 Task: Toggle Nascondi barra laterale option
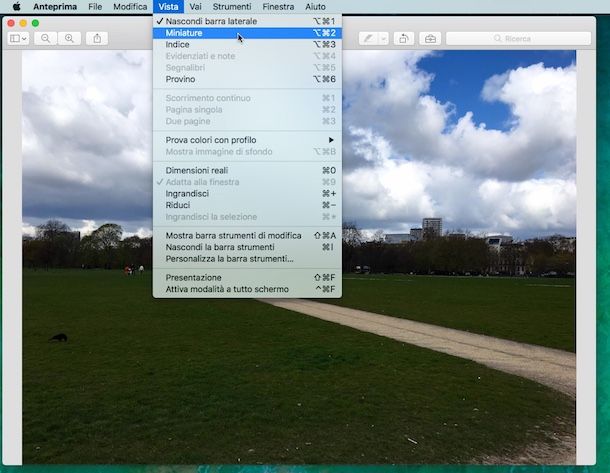[247, 21]
